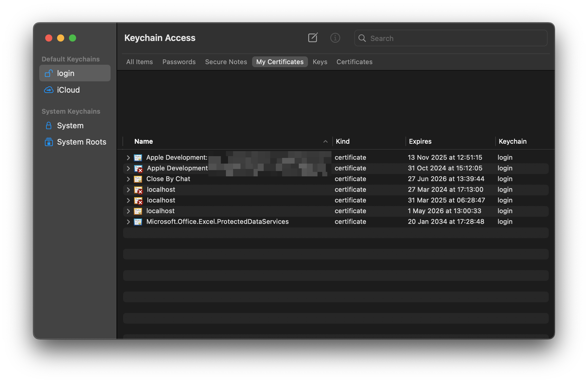Click the login keychain padlock icon
This screenshot has height=383, width=588.
click(48, 73)
